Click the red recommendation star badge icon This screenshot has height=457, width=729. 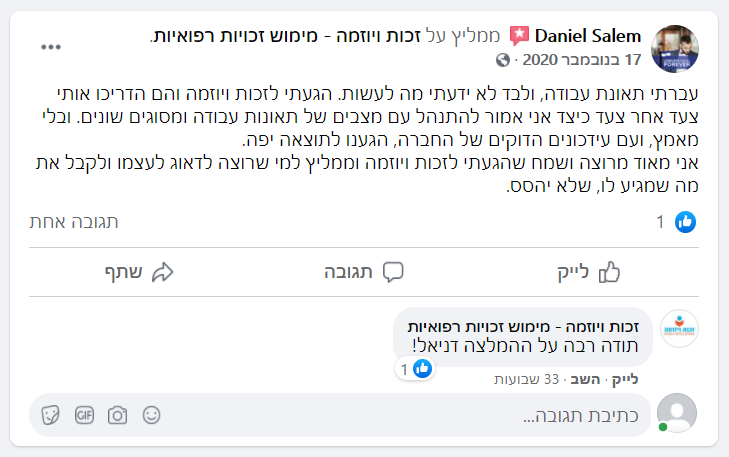tap(519, 36)
